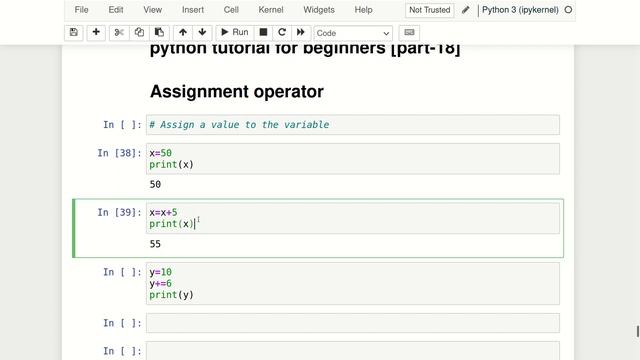
Task: Select the Assignment operator heading cell
Action: point(237,91)
